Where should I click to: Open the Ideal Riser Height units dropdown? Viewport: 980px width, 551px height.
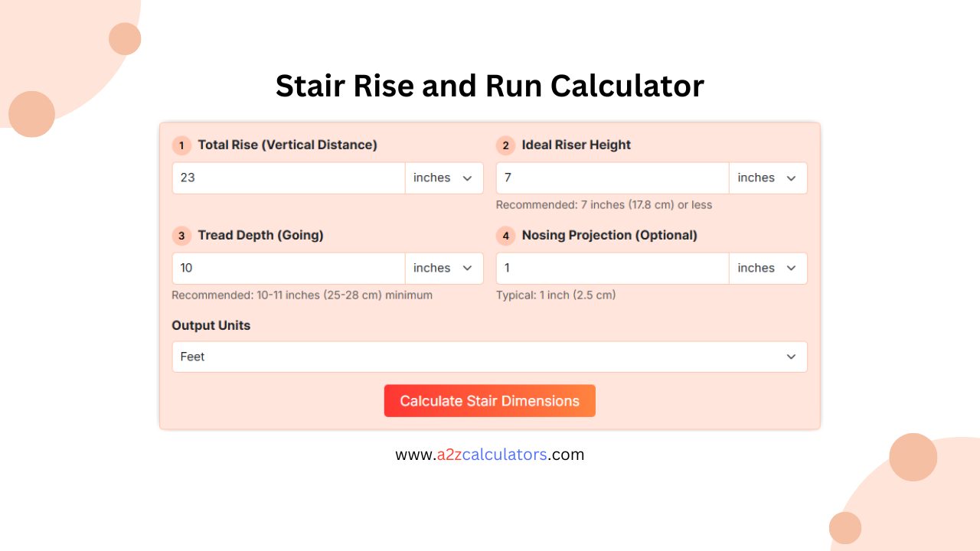(x=768, y=178)
